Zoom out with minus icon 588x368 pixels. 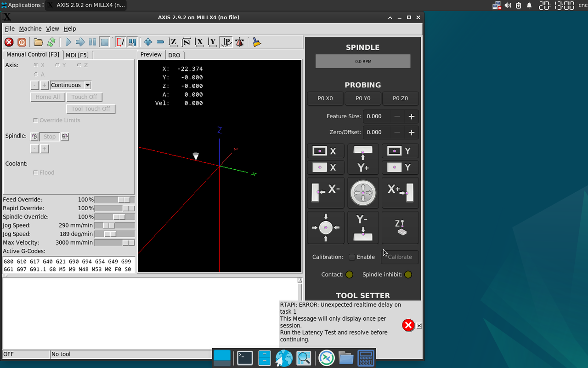pyautogui.click(x=160, y=42)
